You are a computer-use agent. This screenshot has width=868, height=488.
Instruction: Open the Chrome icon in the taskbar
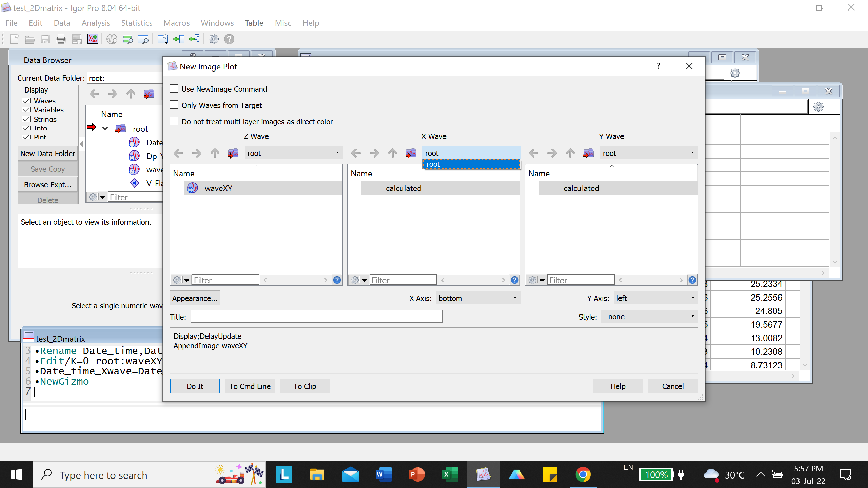pyautogui.click(x=583, y=474)
